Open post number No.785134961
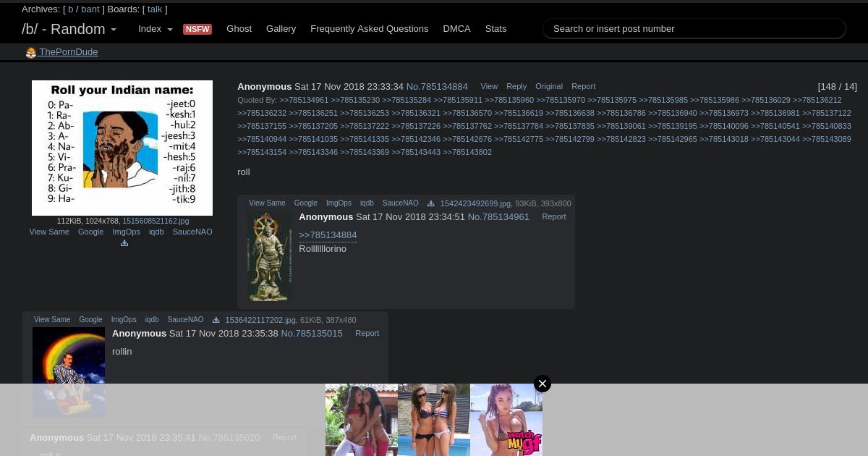868x456 pixels. [498, 217]
